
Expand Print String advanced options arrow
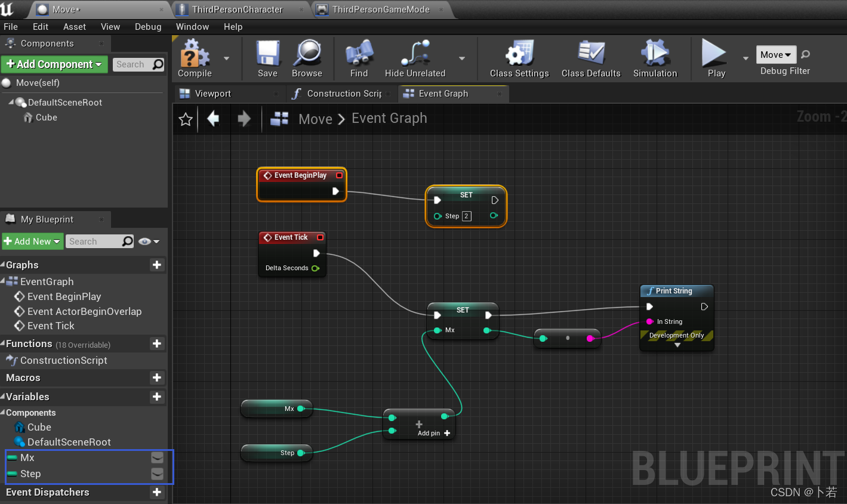[x=677, y=345]
